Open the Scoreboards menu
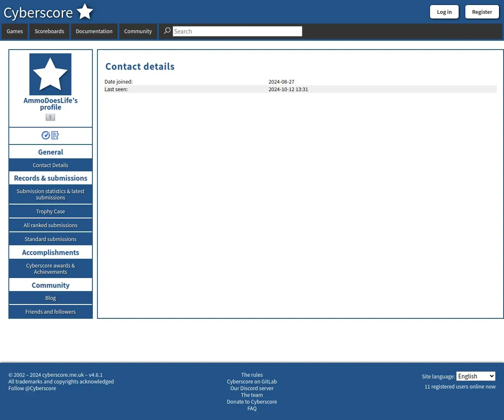 click(x=49, y=31)
